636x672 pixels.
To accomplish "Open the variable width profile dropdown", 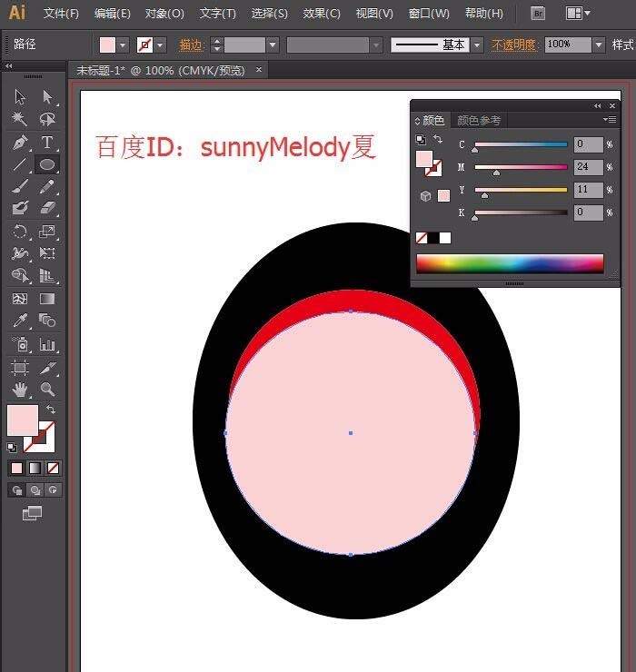I will point(375,44).
